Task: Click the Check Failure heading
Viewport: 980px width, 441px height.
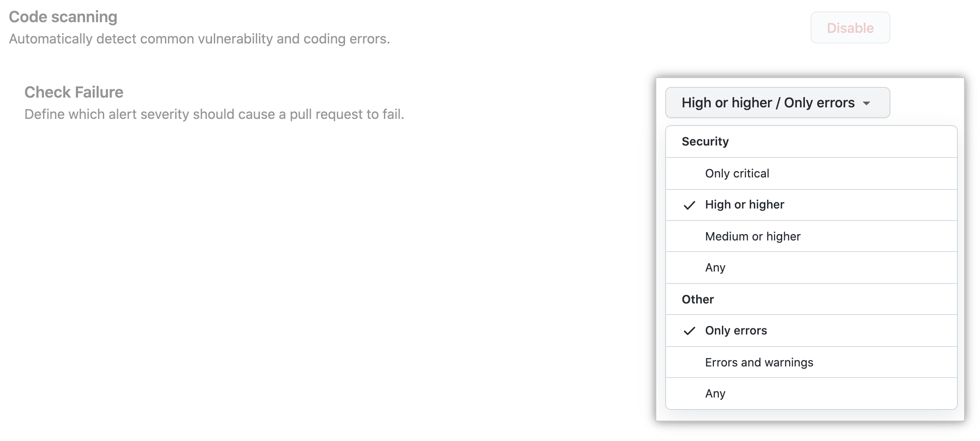Action: pyautogui.click(x=74, y=92)
